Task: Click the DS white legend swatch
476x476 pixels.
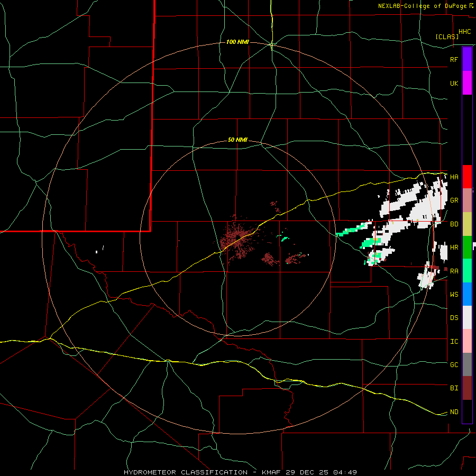Action: point(467,317)
